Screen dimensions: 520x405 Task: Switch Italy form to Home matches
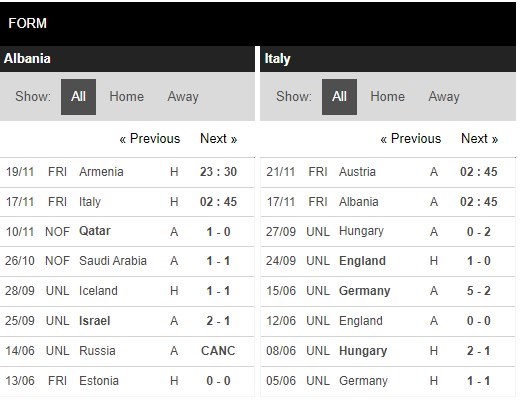pyautogui.click(x=387, y=97)
